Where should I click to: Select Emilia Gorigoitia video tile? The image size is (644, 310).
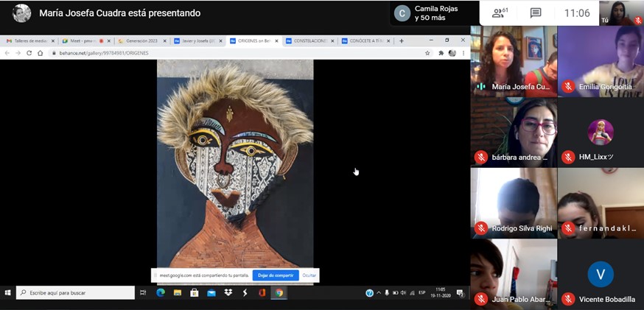click(601, 62)
